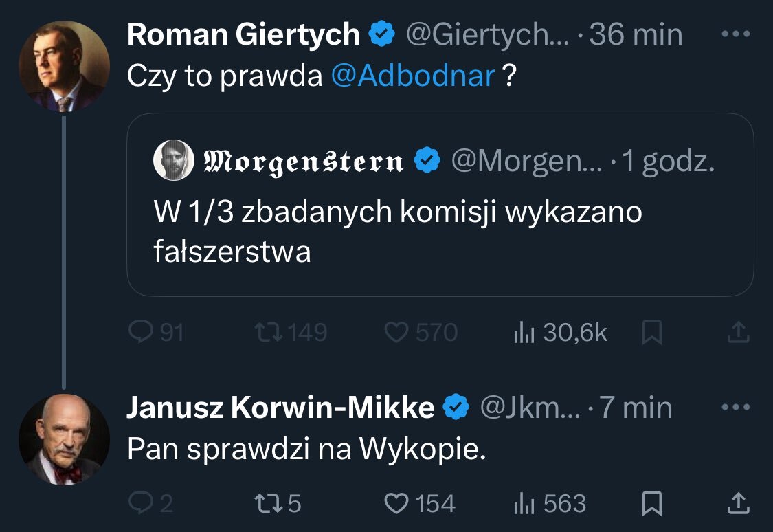Click Roman Giertych's profile avatar
This screenshot has width=773, height=532.
pyautogui.click(x=64, y=66)
